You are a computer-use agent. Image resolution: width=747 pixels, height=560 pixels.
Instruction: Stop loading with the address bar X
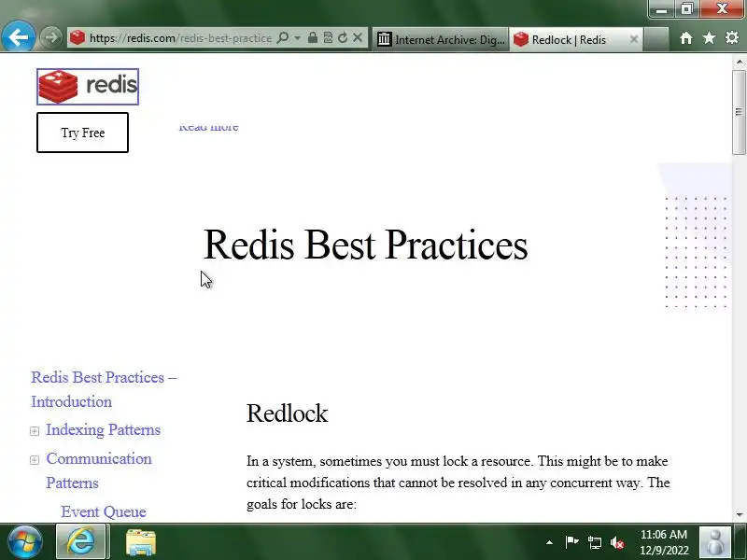pos(358,37)
